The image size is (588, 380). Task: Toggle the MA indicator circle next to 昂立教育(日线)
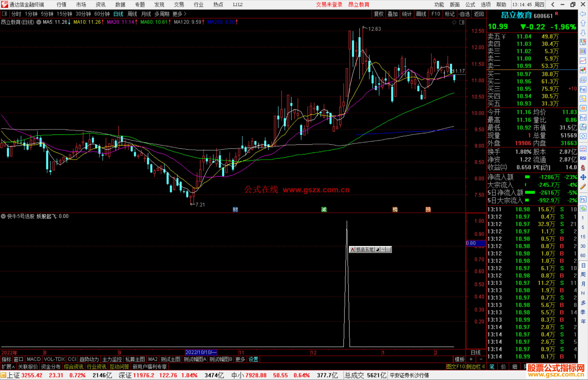39,22
